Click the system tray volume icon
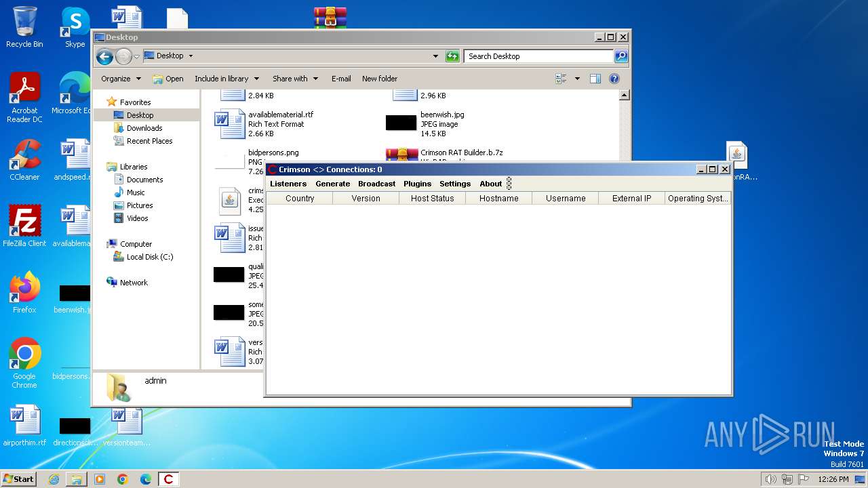This screenshot has height=488, width=868. 770,479
